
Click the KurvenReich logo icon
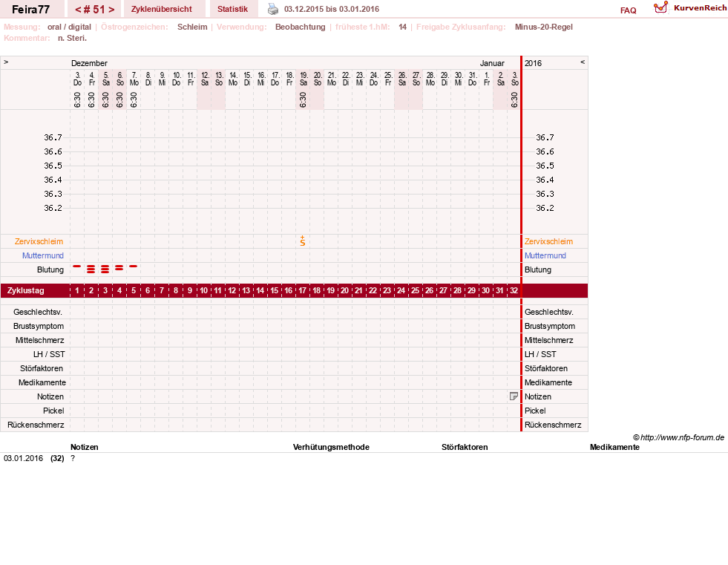pos(660,7)
